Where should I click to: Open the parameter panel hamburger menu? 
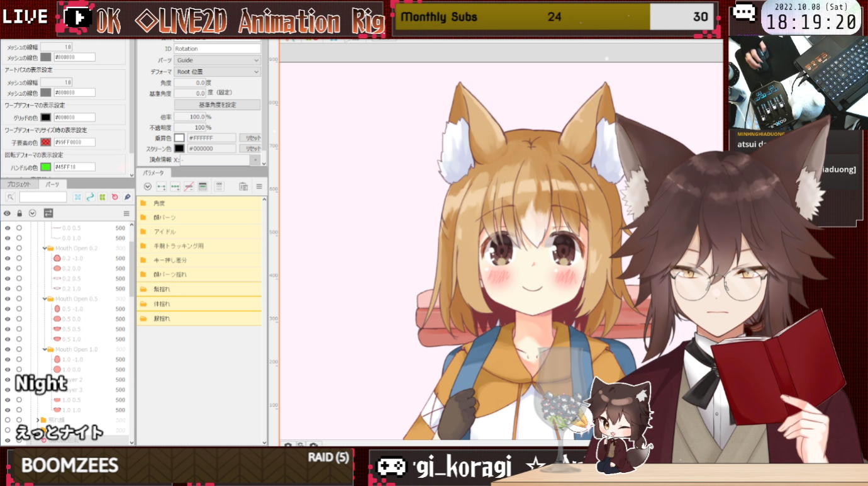pos(259,186)
